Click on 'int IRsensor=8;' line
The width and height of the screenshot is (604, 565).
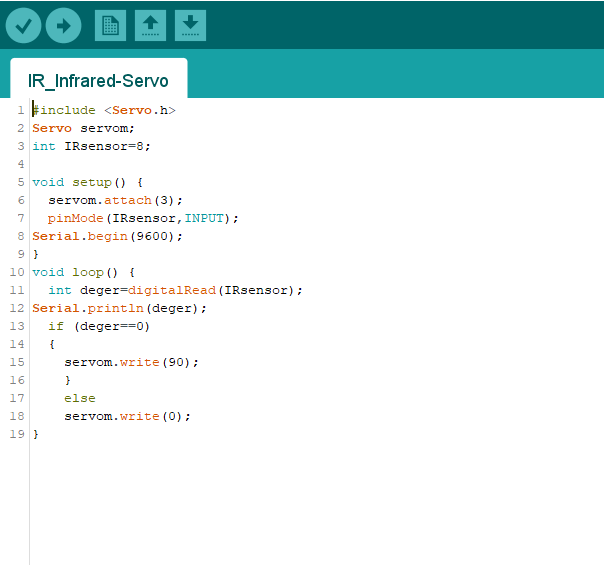[x=91, y=146]
